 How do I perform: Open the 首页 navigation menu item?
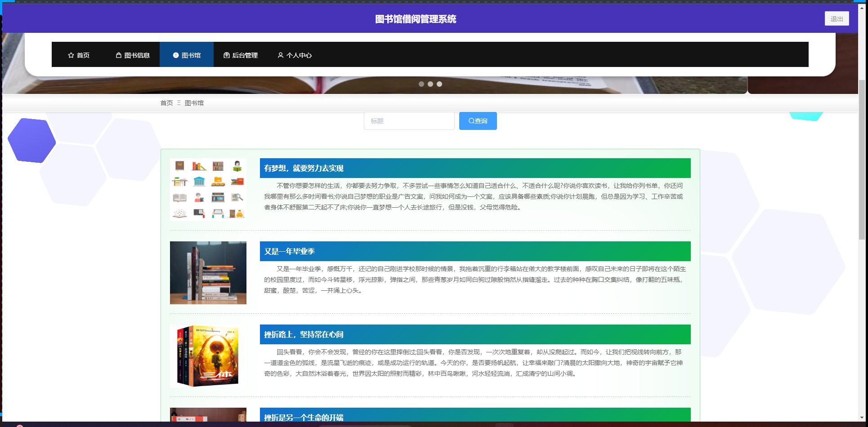pos(79,55)
